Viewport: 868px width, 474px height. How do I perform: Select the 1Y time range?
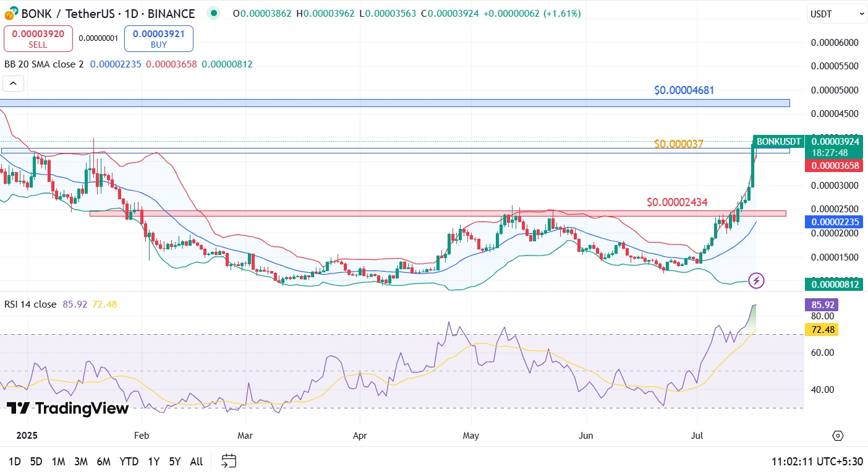click(154, 461)
